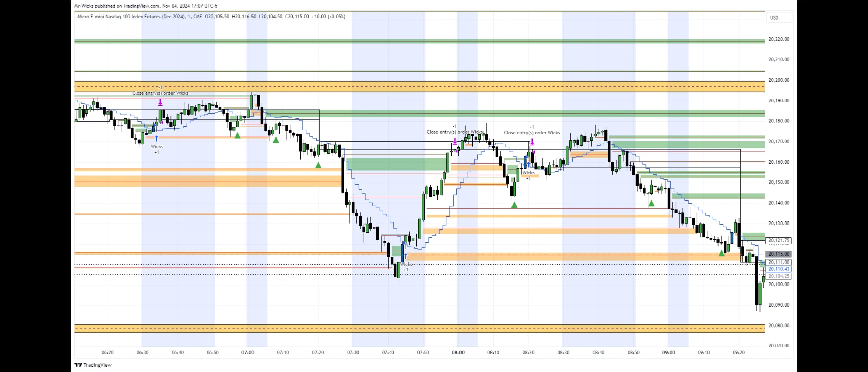Click the 20,160.00 price axis label
868x372 pixels.
click(779, 162)
